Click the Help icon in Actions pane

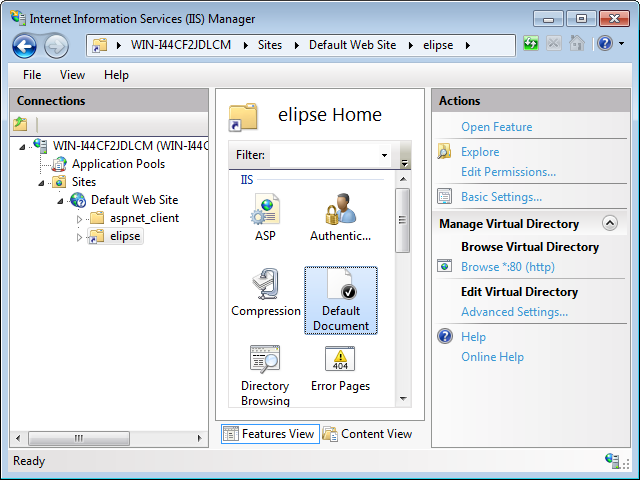[x=444, y=336]
